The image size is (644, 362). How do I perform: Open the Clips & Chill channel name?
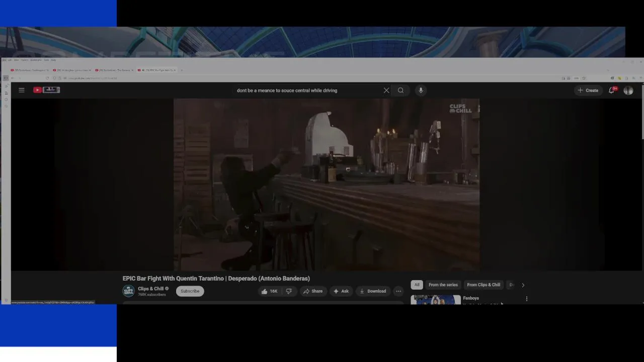(150, 289)
